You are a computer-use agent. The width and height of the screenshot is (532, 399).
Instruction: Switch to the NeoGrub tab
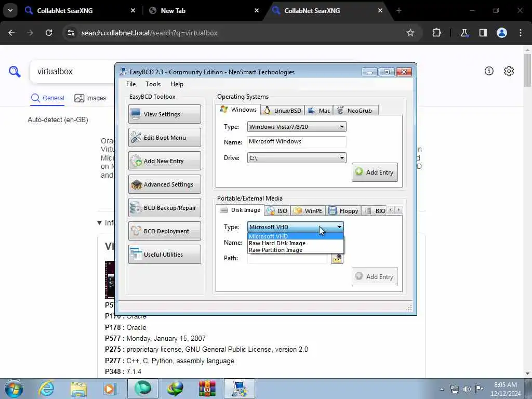355,111
